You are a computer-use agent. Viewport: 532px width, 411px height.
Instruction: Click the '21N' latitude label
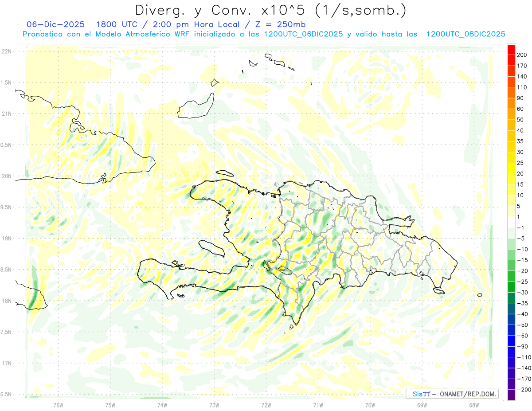coord(7,114)
